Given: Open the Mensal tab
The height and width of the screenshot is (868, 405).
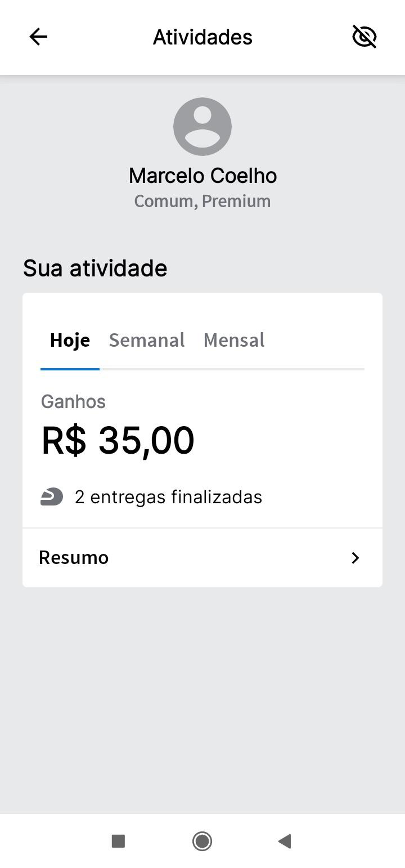Looking at the screenshot, I should click(234, 340).
